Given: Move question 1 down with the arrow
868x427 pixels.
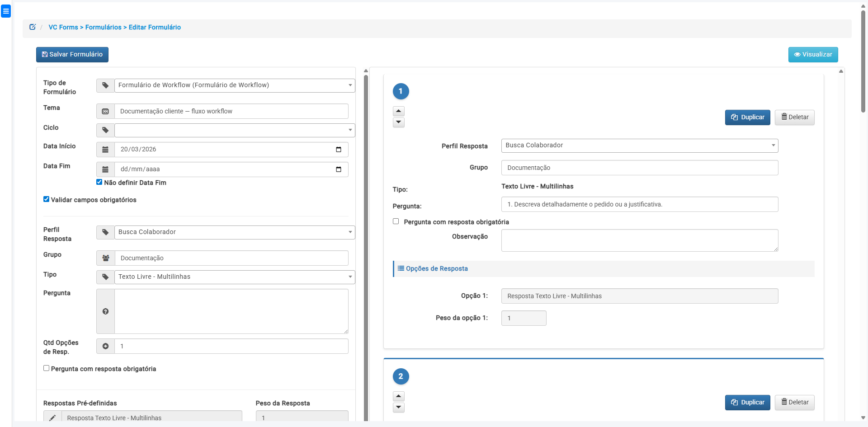Looking at the screenshot, I should 398,122.
